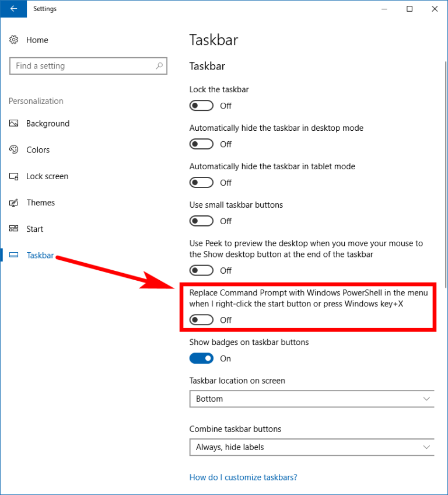
Task: Go to Lock screen settings
Action: 47,176
